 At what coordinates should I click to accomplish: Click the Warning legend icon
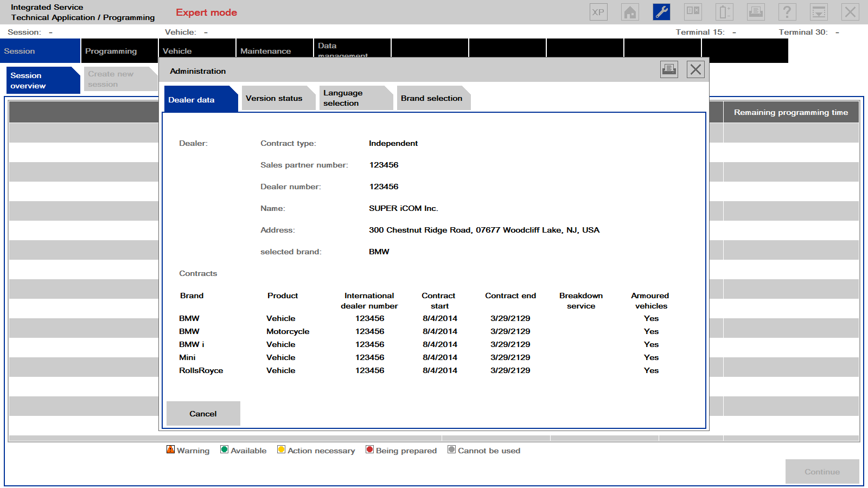tap(170, 450)
